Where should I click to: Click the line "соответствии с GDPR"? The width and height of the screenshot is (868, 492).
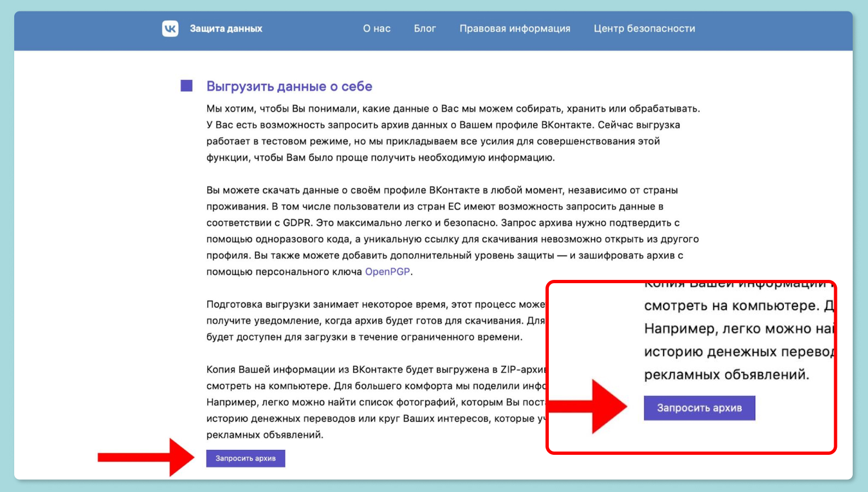[x=443, y=222]
